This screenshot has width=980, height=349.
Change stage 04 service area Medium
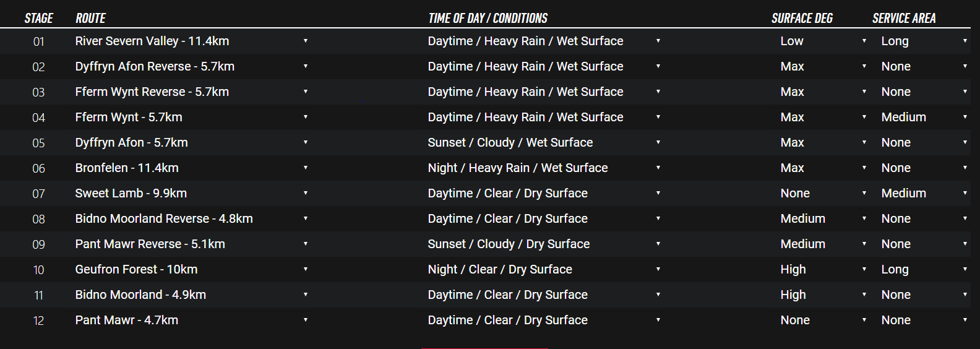click(x=924, y=117)
